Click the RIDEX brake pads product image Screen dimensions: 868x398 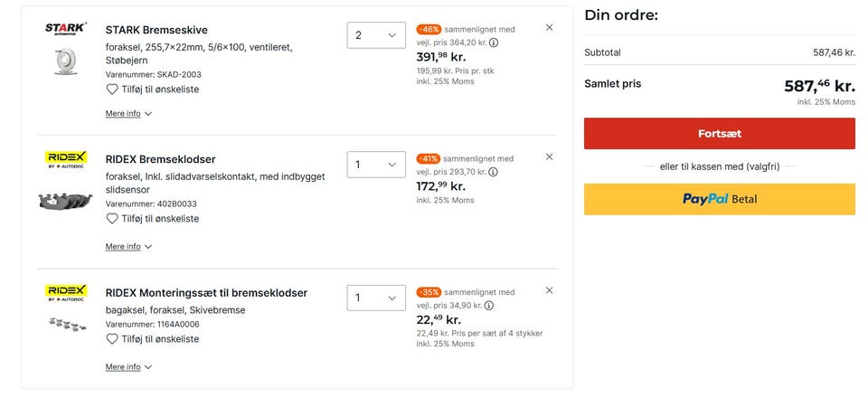65,201
